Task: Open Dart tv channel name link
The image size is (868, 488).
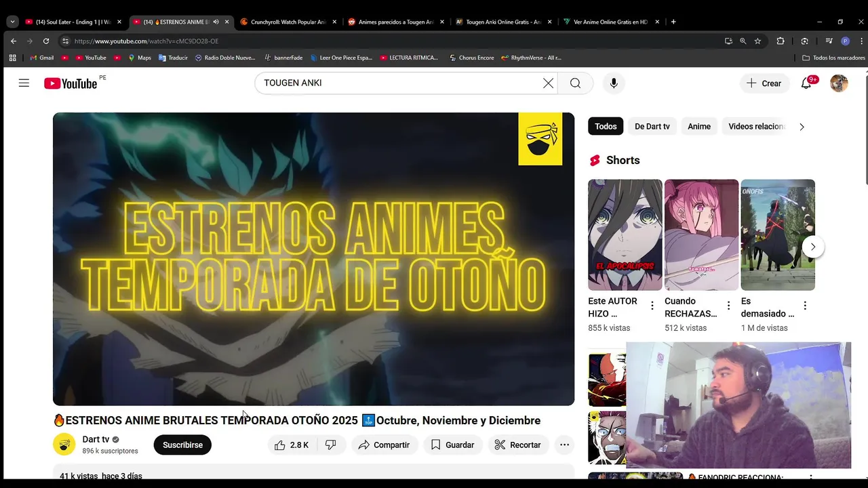Action: click(96, 439)
